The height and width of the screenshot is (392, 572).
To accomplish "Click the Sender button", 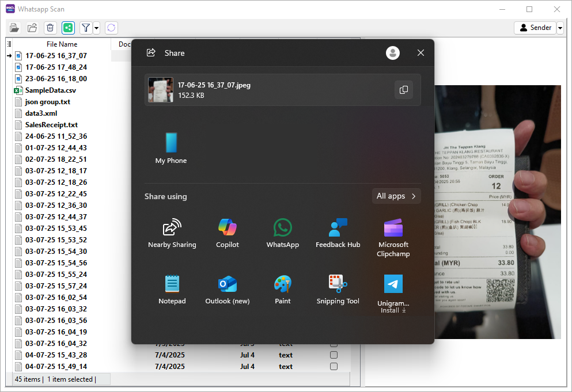I will click(x=535, y=28).
